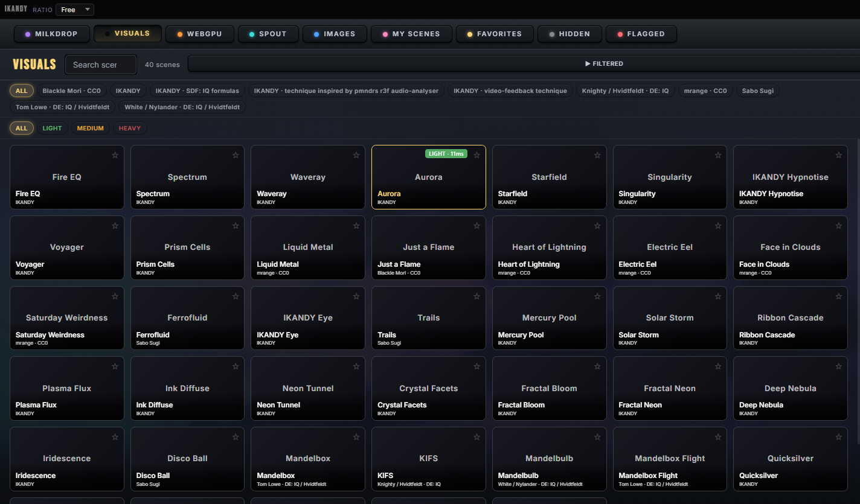
Task: Filter by IKANDY · SDF: IQ formulas
Action: coord(197,91)
